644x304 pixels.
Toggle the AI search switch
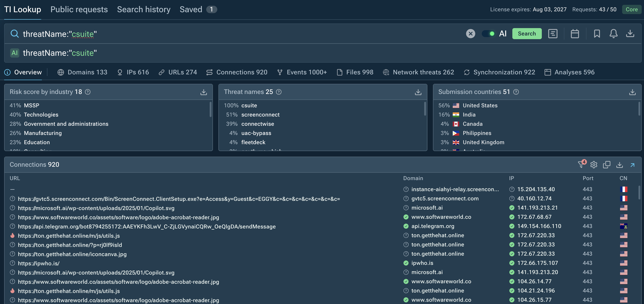tap(488, 34)
